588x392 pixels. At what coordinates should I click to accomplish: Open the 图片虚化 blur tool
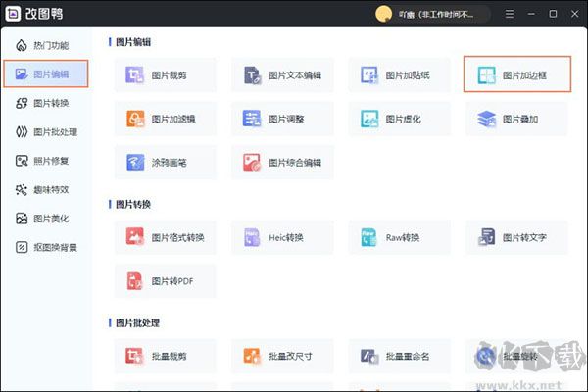pyautogui.click(x=400, y=119)
